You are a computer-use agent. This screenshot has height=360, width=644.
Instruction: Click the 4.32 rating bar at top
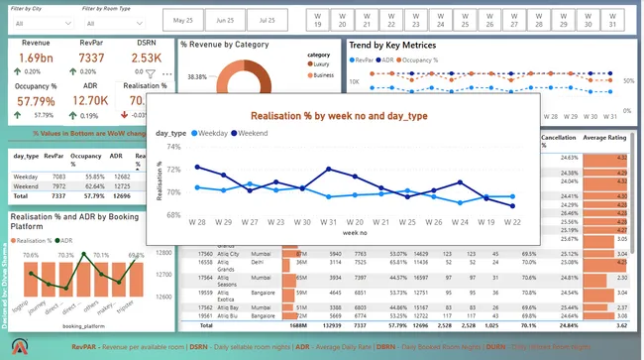tap(605, 161)
